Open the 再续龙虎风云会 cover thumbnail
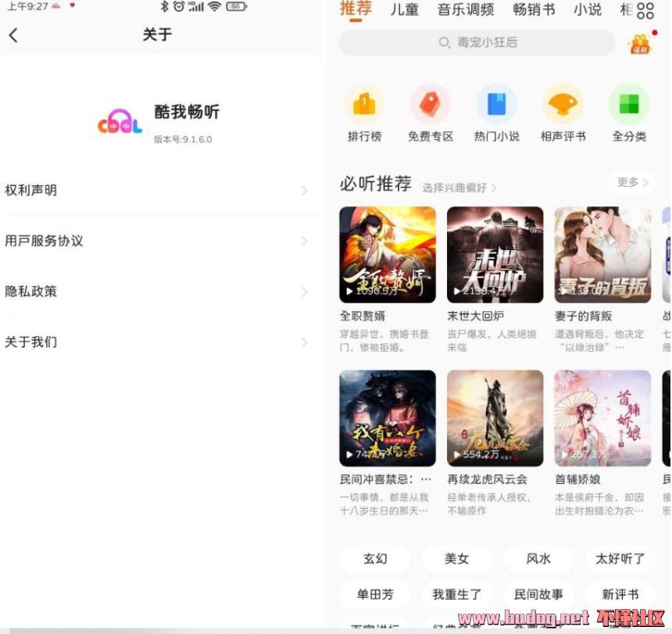The height and width of the screenshot is (634, 672). [x=495, y=418]
